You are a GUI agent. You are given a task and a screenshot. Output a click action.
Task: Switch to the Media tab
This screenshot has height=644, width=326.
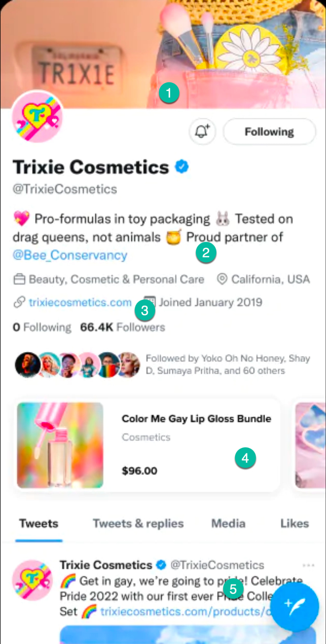coord(228,524)
